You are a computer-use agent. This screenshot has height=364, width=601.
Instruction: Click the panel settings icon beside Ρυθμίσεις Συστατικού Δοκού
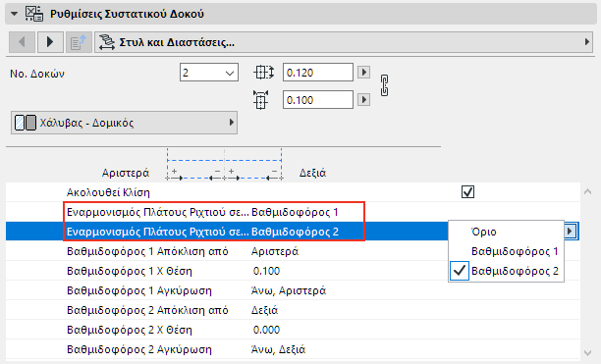coord(33,14)
